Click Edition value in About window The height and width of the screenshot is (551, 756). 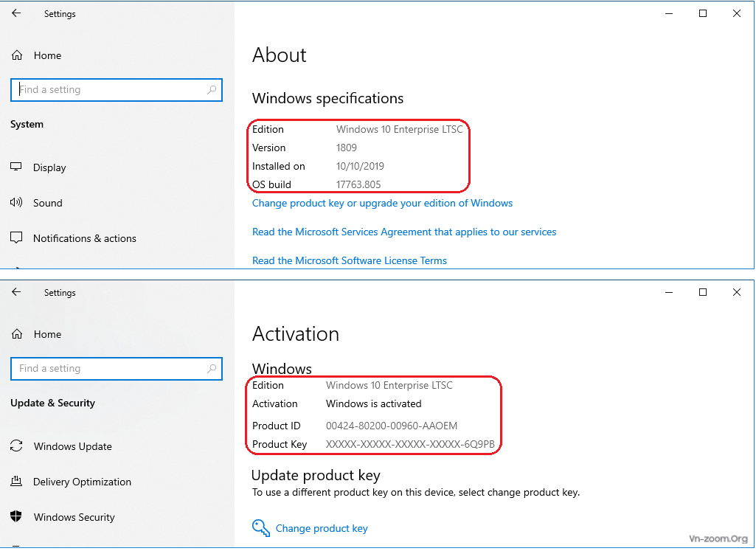click(400, 129)
